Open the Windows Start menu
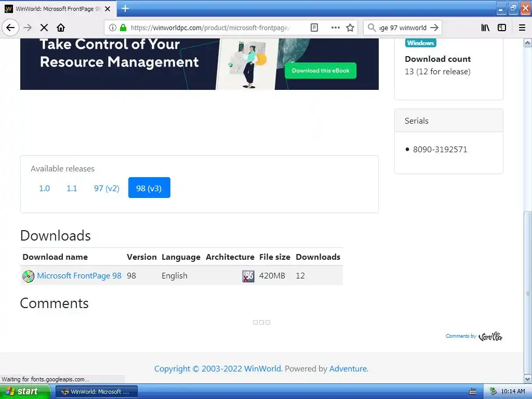Image resolution: width=532 pixels, height=399 pixels. 24,392
